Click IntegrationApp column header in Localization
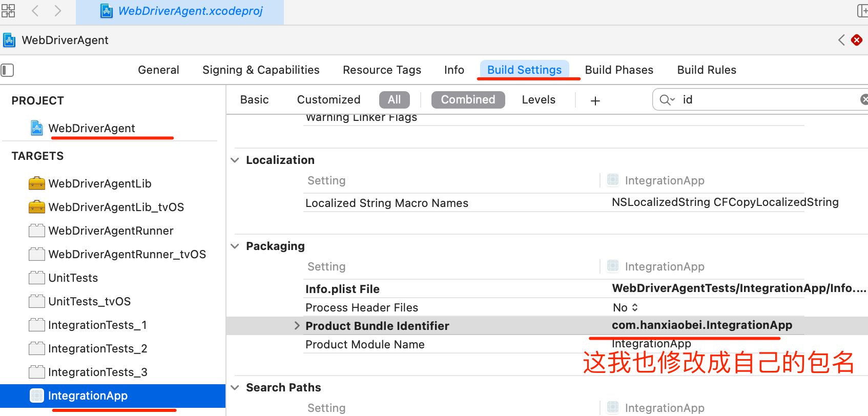Viewport: 868px width, 416px height. (656, 180)
